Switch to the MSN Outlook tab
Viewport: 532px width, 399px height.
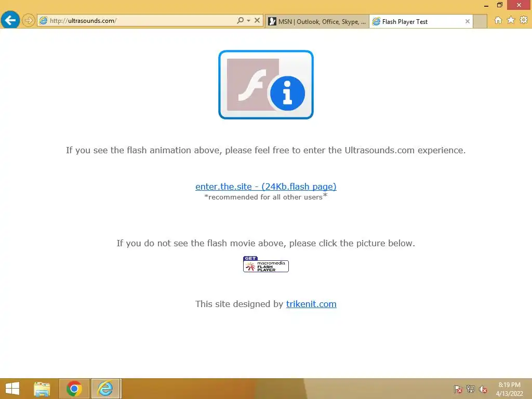(x=317, y=21)
